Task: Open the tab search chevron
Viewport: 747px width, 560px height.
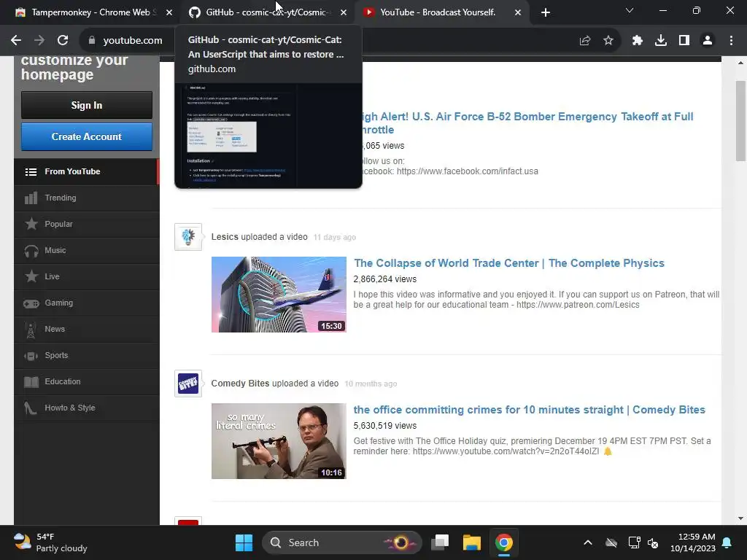Action: [x=630, y=10]
